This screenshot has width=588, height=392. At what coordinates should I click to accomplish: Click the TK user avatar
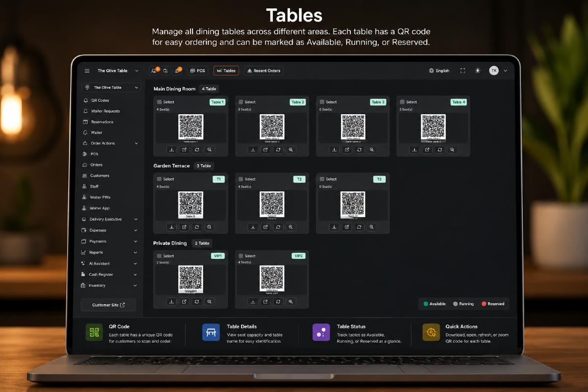(494, 71)
